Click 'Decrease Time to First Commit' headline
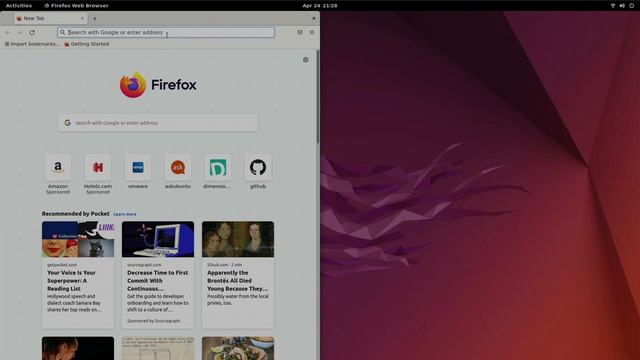 tap(158, 280)
